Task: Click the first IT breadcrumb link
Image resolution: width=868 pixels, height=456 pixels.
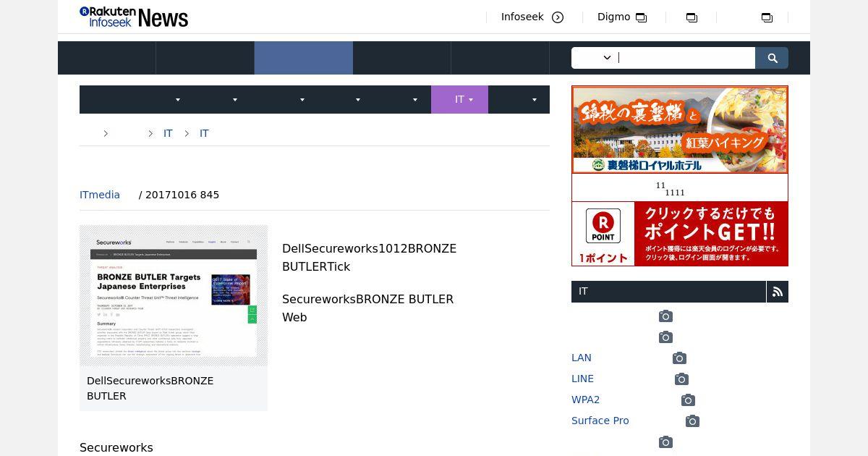Action: (168, 133)
